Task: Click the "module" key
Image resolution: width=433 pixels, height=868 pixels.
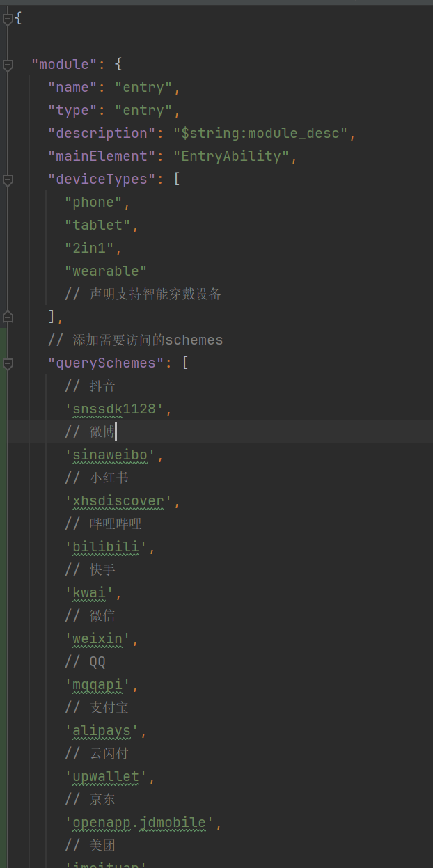Action: (64, 65)
